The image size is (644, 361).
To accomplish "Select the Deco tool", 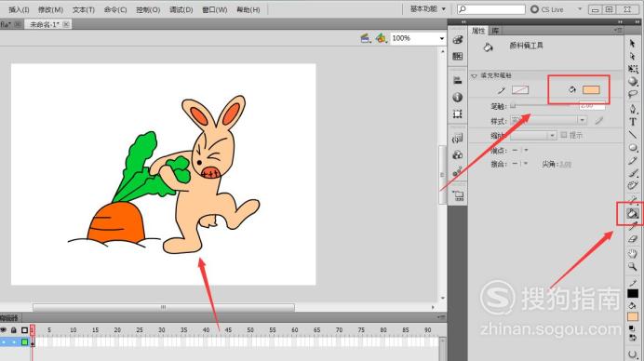I will [x=633, y=186].
